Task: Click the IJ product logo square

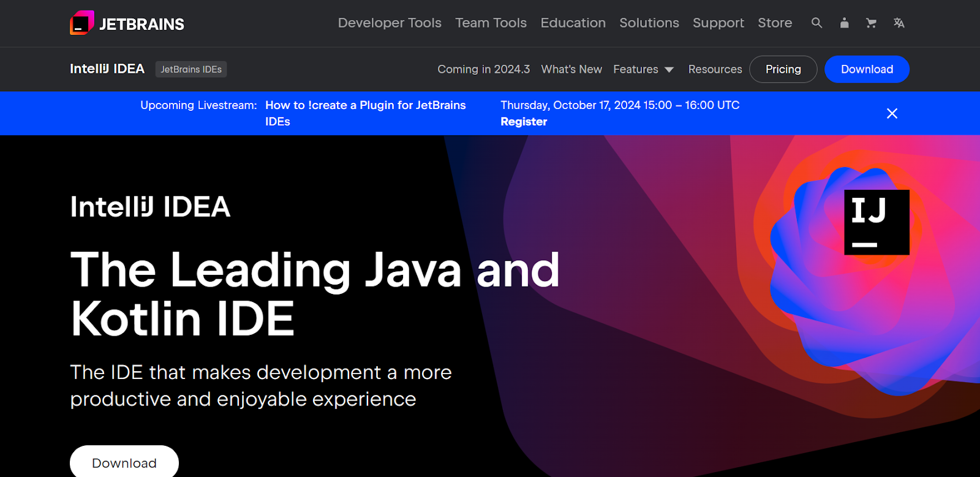Action: pyautogui.click(x=876, y=222)
